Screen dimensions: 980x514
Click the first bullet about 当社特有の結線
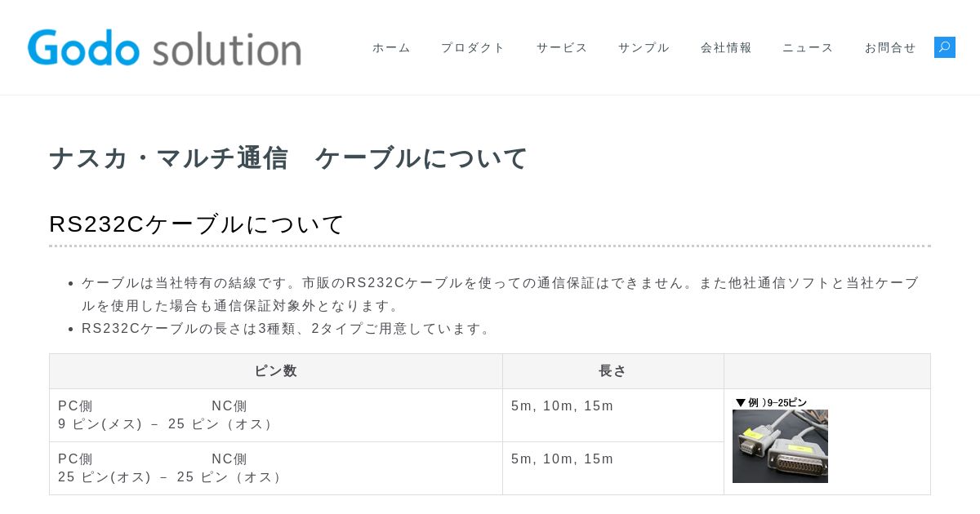point(500,295)
